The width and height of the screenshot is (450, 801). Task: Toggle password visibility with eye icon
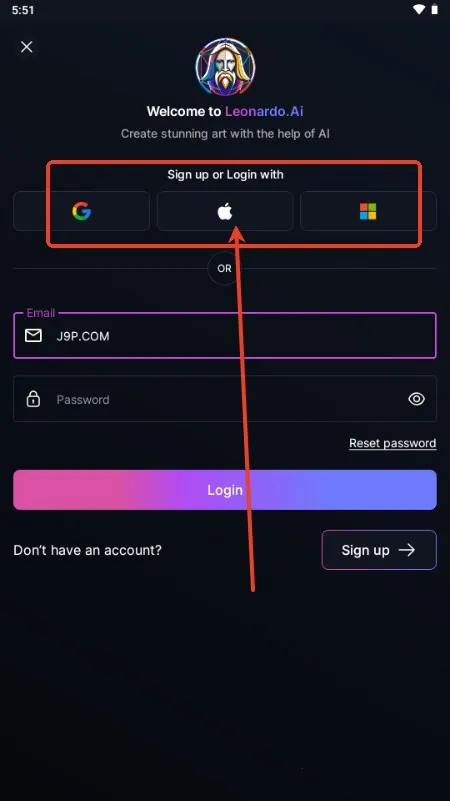(417, 399)
